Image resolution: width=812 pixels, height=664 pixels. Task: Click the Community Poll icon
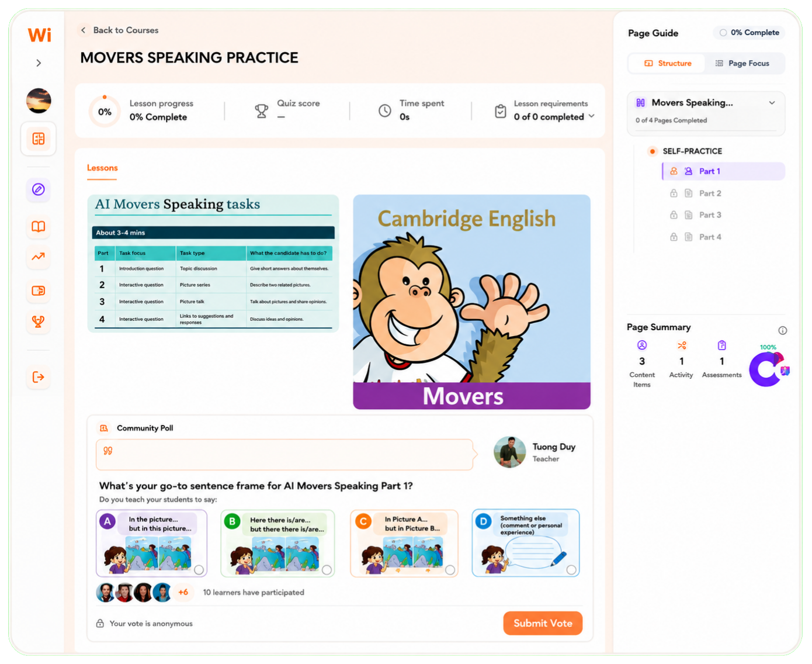click(x=104, y=428)
